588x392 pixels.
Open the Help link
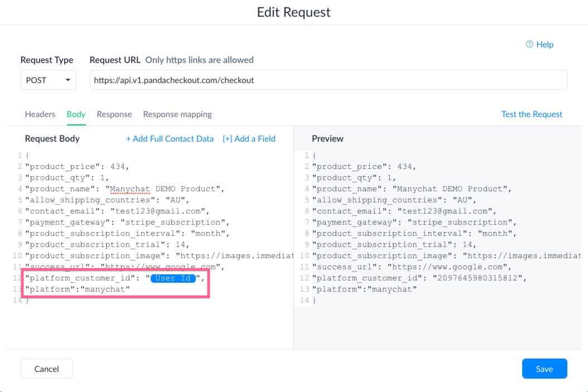tap(539, 44)
